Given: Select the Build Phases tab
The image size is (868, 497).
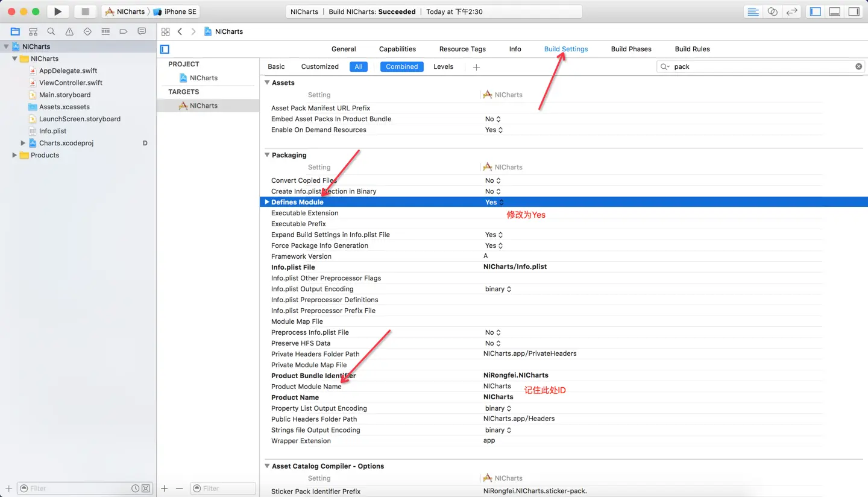Looking at the screenshot, I should (631, 49).
